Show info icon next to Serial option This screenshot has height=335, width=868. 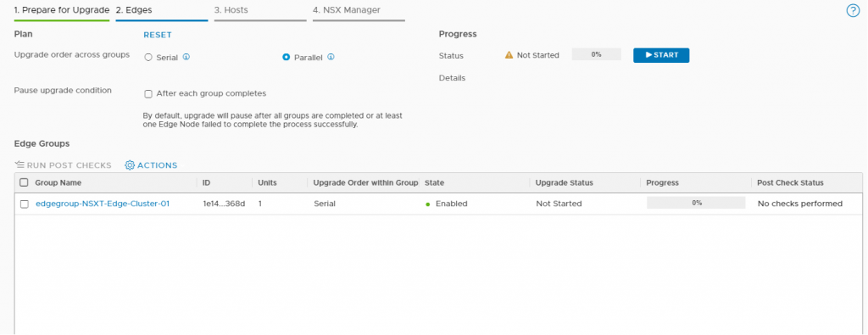click(186, 57)
